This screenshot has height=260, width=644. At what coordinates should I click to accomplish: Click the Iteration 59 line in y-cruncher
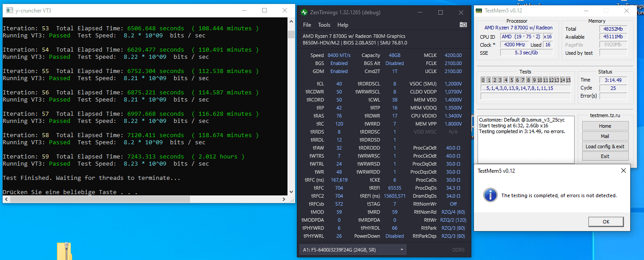pyautogui.click(x=123, y=157)
